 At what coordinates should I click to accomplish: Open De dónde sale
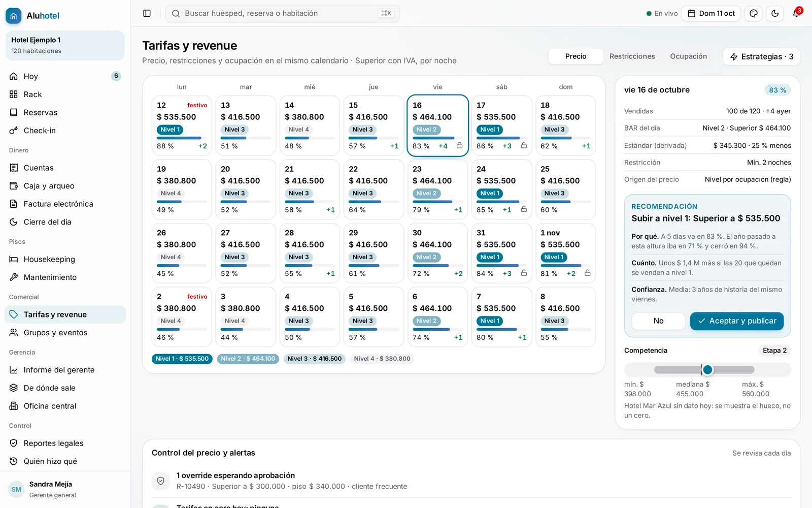click(65, 388)
